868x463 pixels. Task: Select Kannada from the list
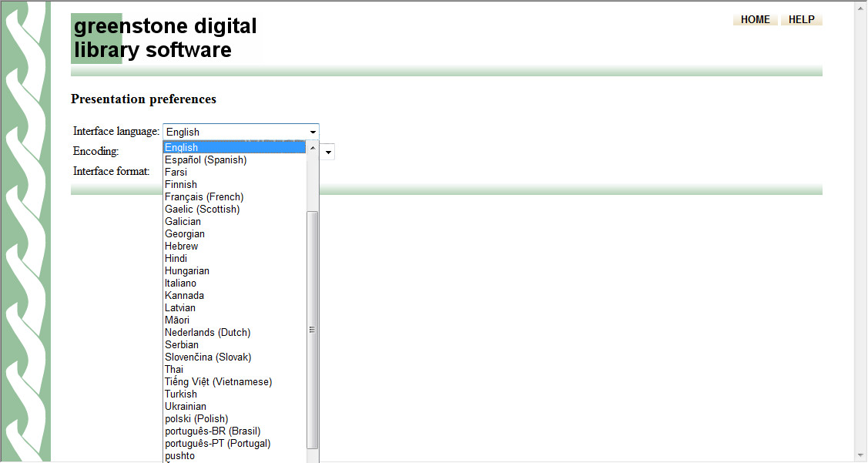click(235, 295)
